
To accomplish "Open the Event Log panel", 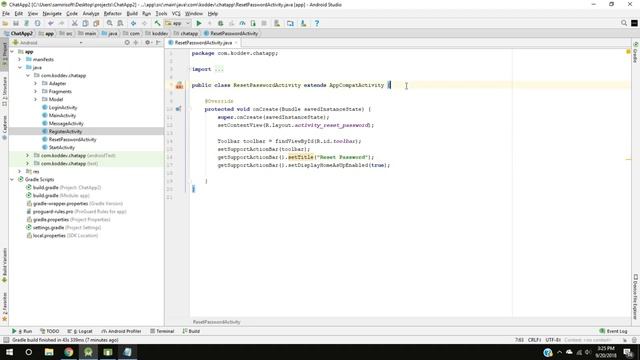I will click(x=613, y=331).
